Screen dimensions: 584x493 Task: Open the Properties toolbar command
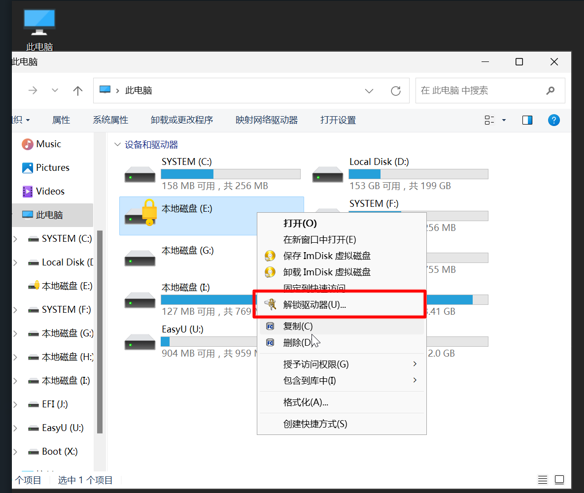61,120
